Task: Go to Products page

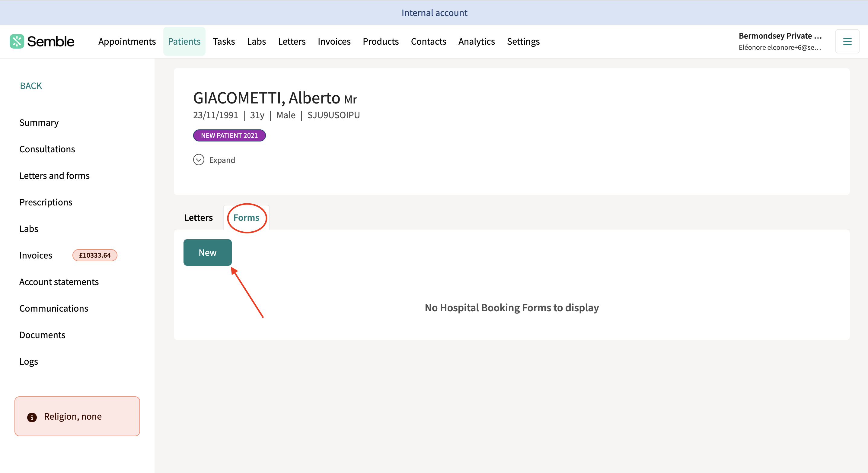Action: pyautogui.click(x=381, y=41)
